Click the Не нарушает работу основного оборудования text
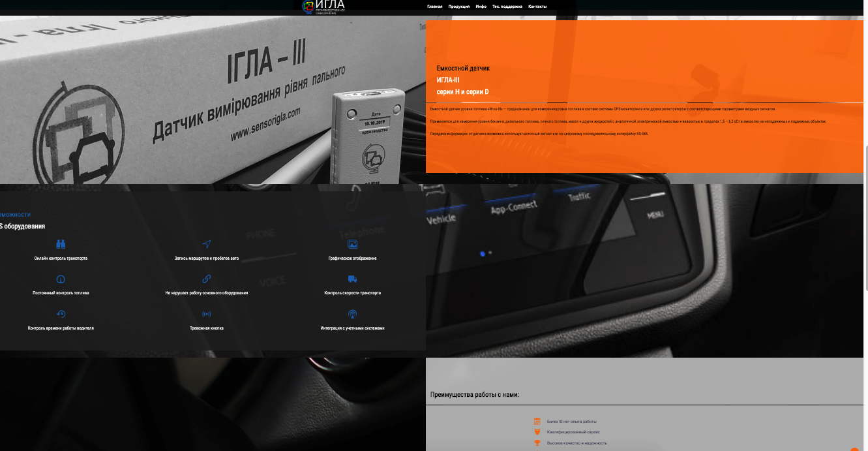Image resolution: width=868 pixels, height=451 pixels. [x=207, y=293]
